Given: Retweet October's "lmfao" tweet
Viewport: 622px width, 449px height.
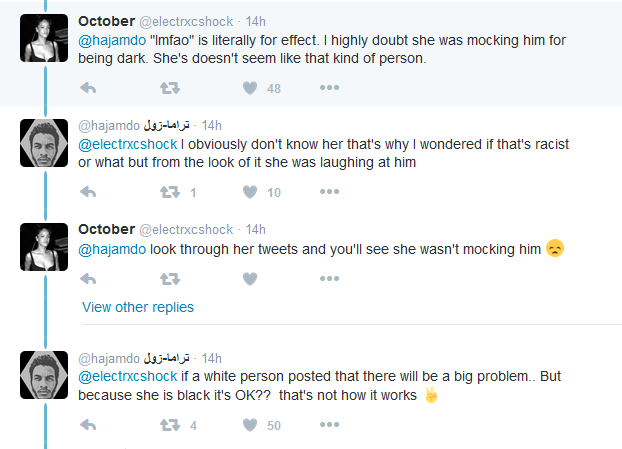Looking at the screenshot, I should pos(170,88).
